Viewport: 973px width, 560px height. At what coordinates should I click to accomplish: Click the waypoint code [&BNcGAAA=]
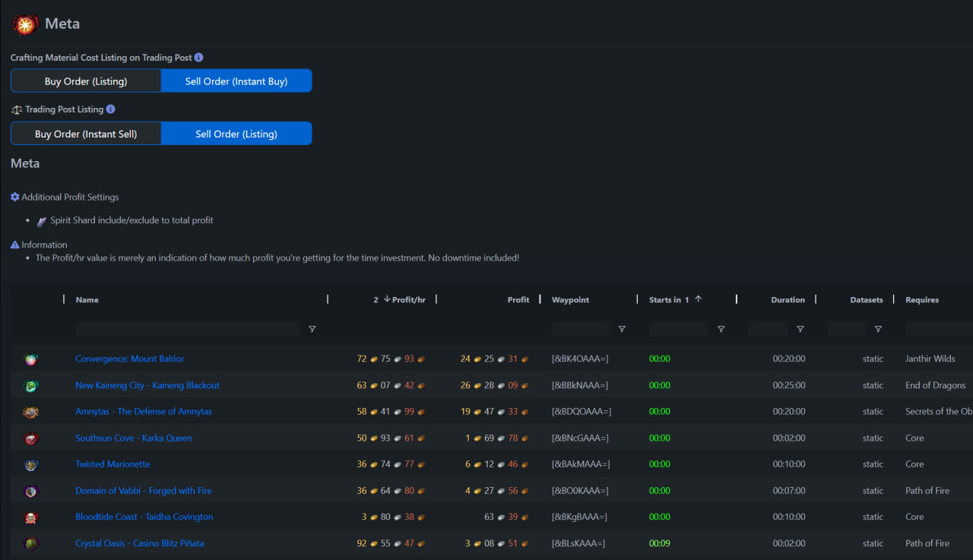[581, 438]
